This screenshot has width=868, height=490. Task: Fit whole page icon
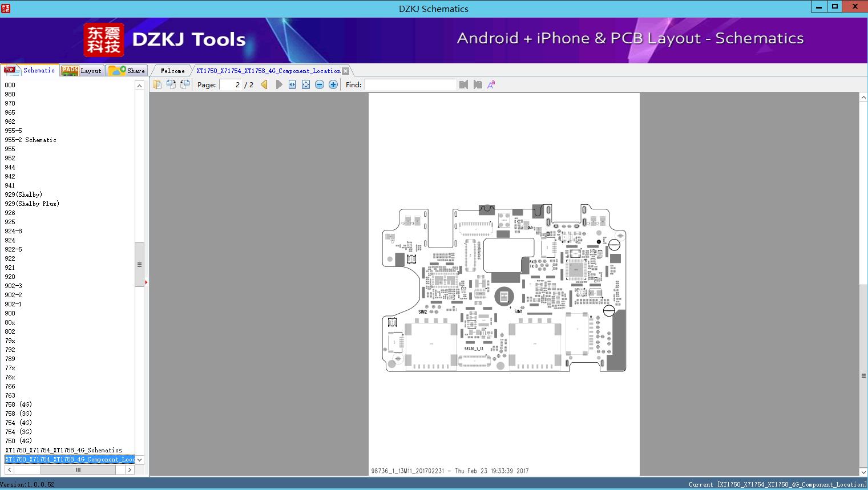pyautogui.click(x=306, y=84)
